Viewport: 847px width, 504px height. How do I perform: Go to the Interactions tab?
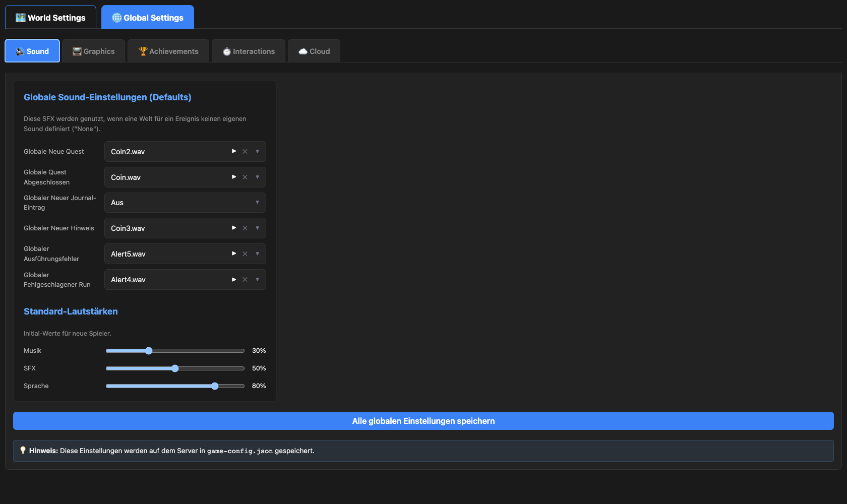[x=249, y=51]
